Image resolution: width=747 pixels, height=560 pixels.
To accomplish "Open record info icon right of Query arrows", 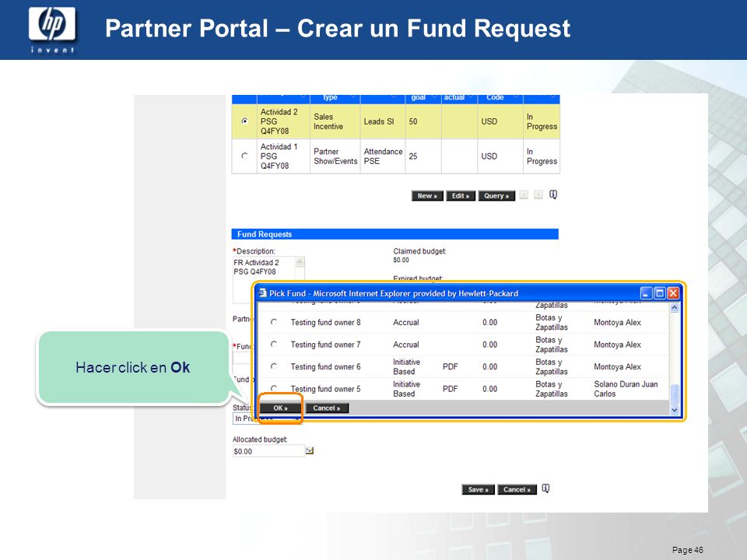I will point(553,194).
